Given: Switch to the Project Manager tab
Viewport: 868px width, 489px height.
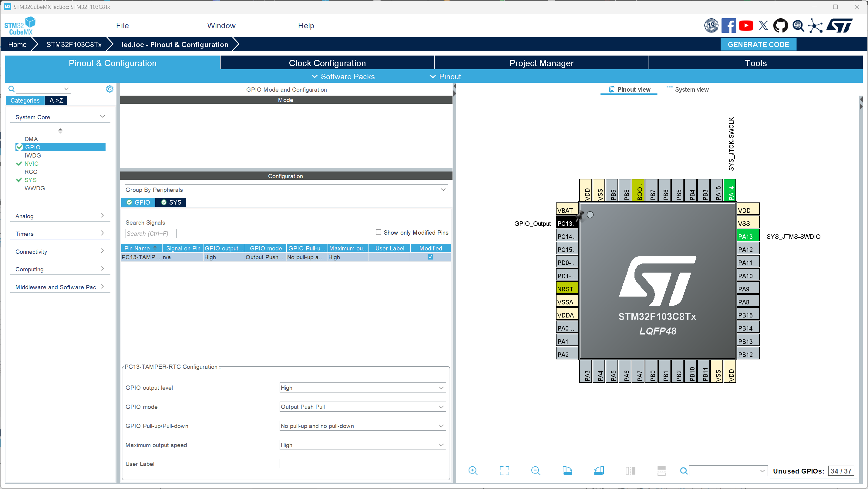Looking at the screenshot, I should (541, 63).
